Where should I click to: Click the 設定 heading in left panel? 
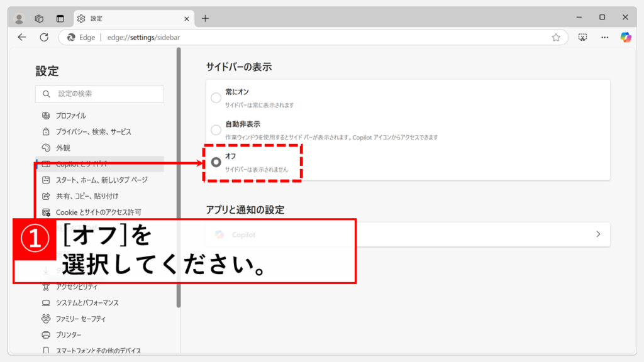(x=47, y=72)
